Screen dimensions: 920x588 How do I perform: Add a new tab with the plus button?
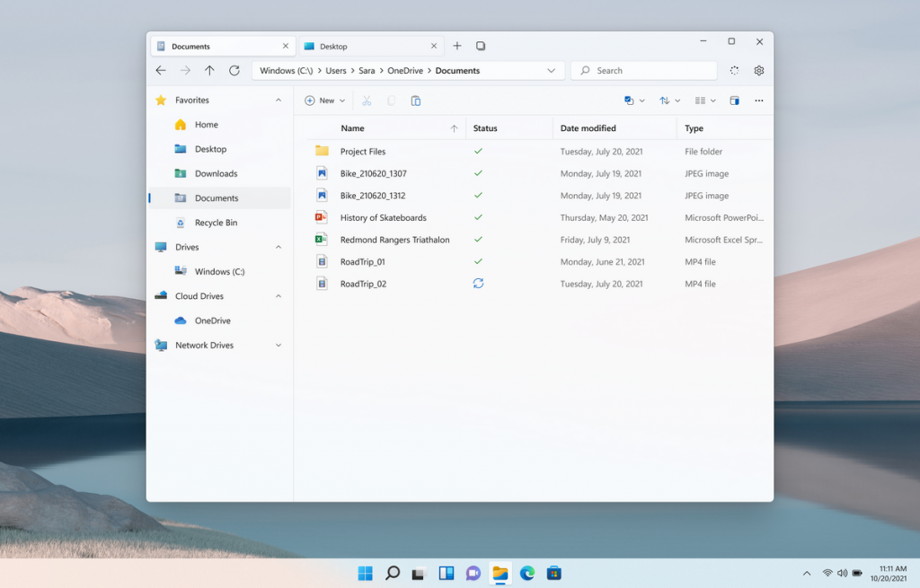pos(457,46)
